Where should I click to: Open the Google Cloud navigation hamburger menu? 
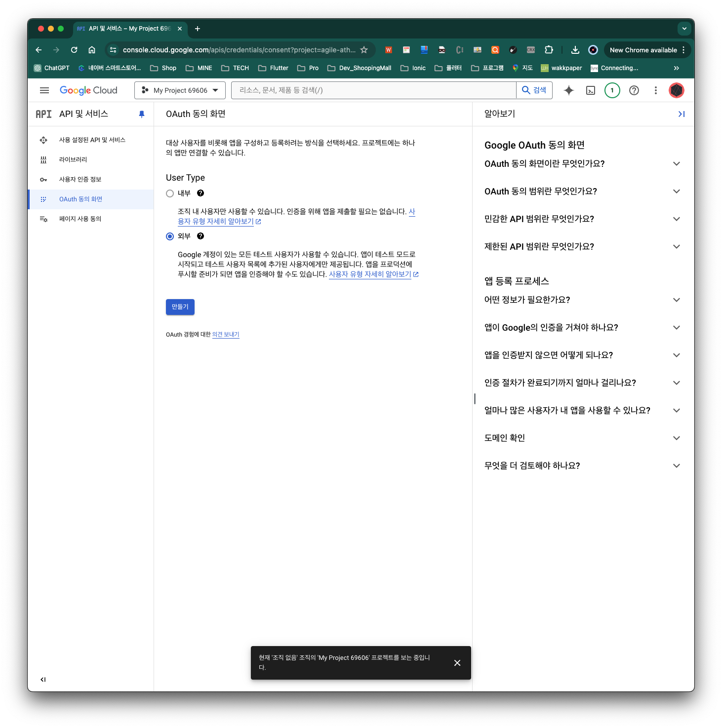tap(44, 90)
